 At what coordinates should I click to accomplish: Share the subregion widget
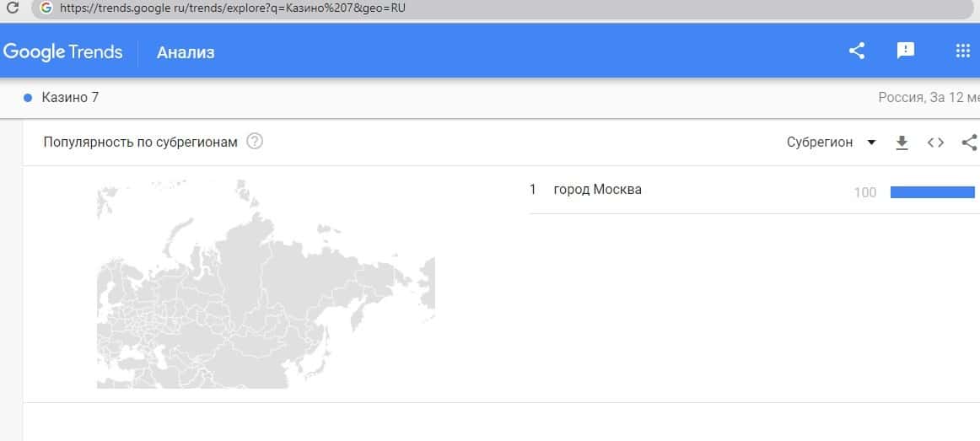coord(969,143)
